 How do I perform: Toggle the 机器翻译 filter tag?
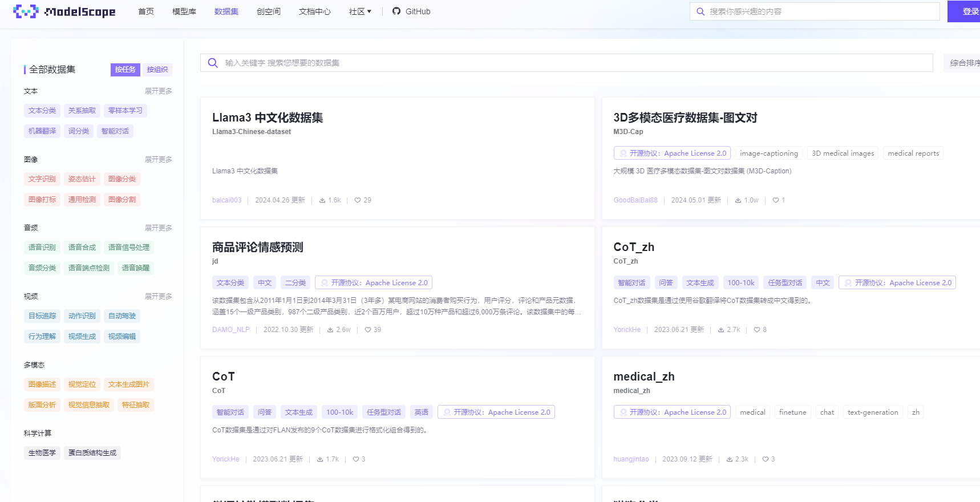coord(42,131)
